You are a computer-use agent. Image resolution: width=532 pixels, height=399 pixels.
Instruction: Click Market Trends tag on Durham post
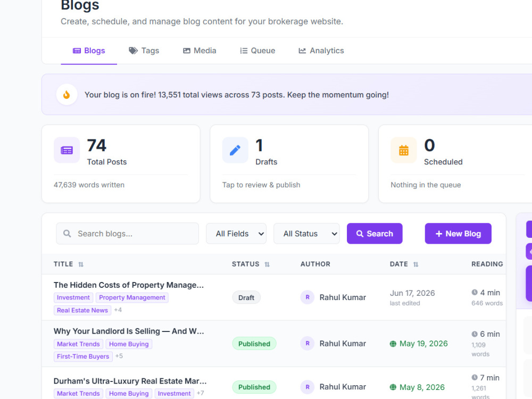[78, 394]
